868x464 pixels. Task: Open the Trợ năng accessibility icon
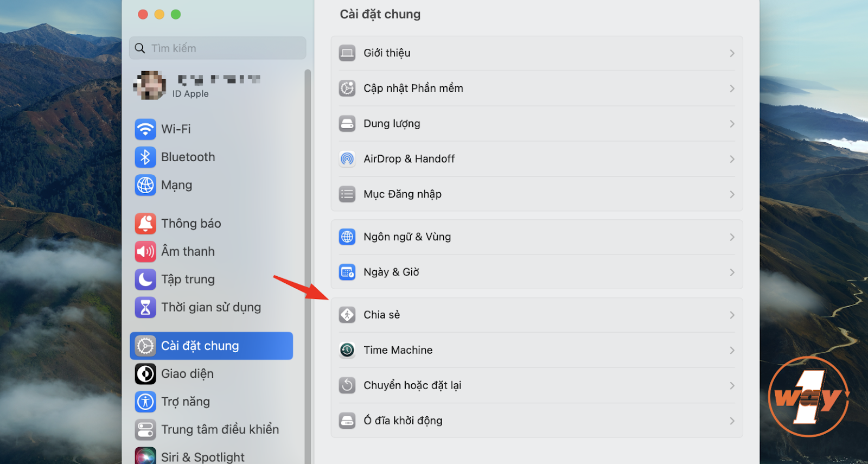tap(145, 402)
